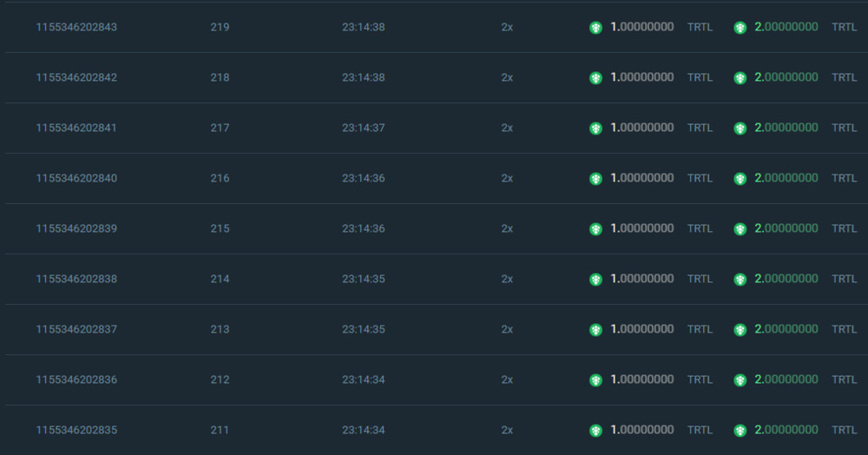The image size is (868, 455).
Task: Click the TRTL currency label after profit in row 219
Action: (844, 27)
